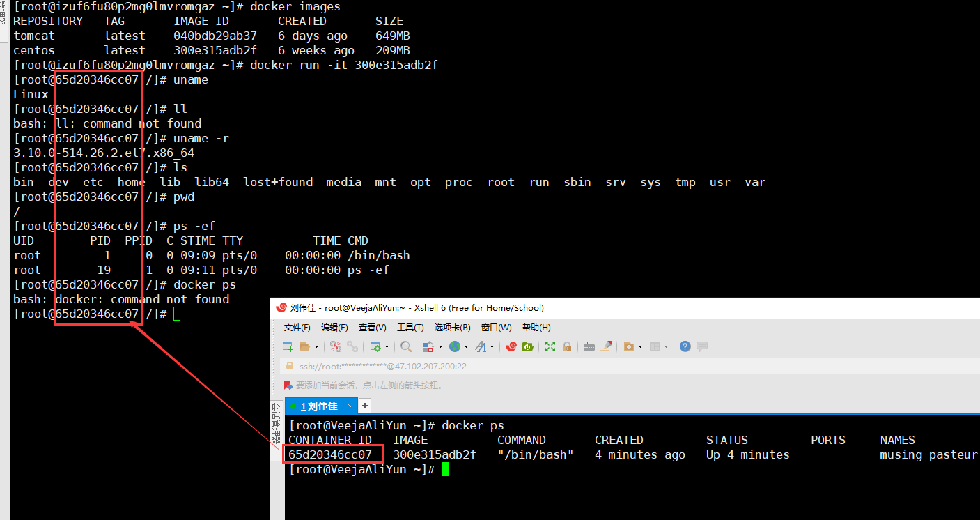Click the Xshell title bar swirl icon
The width and height of the screenshot is (980, 520).
click(281, 307)
